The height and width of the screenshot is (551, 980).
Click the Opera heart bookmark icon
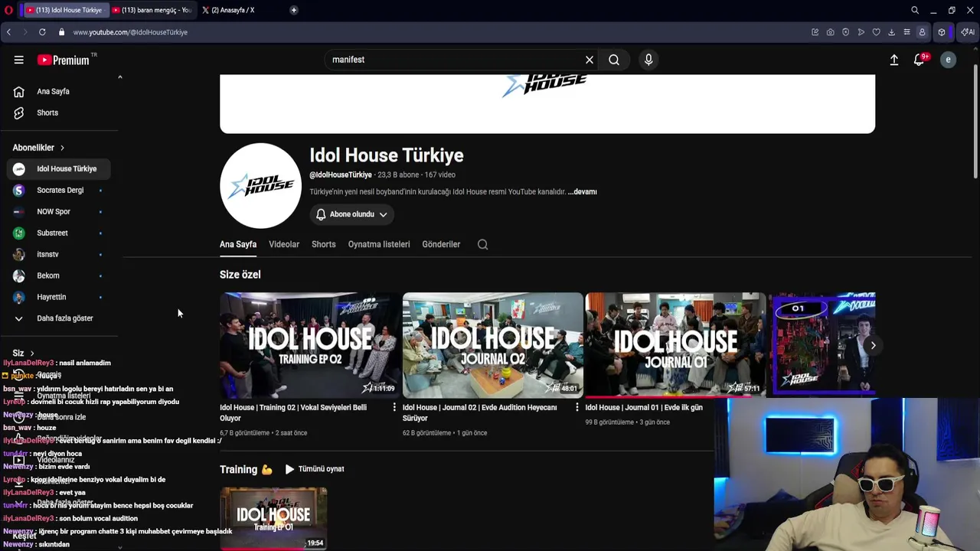coord(876,32)
